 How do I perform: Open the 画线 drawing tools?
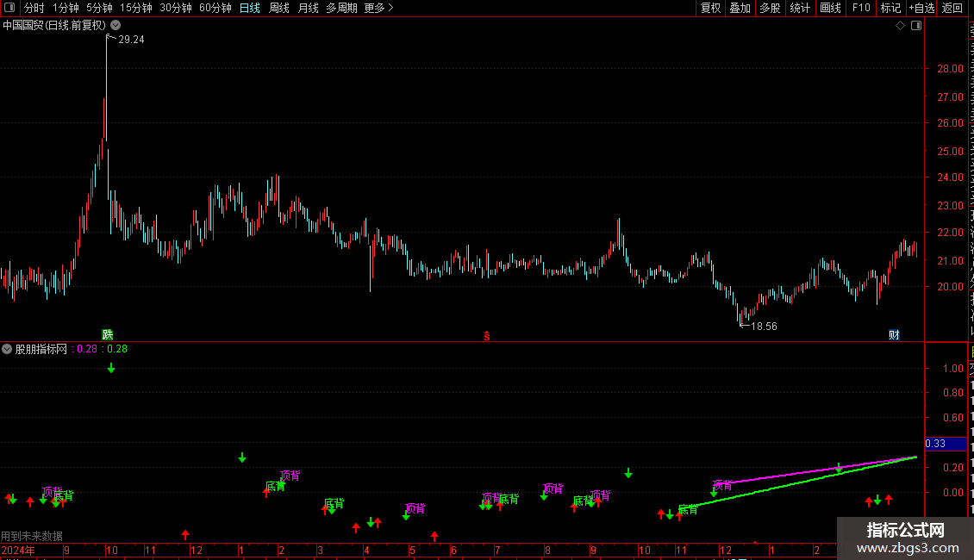click(x=831, y=8)
